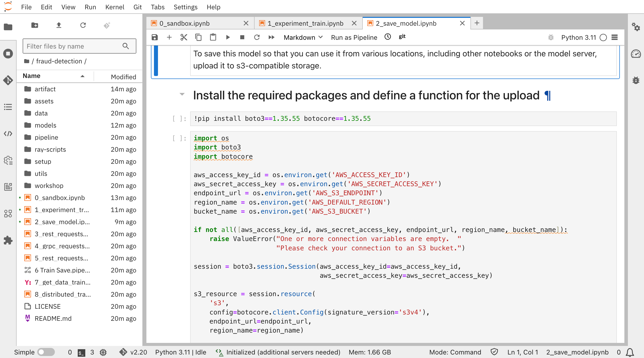
Task: Open the Kernel menu
Action: tap(115, 7)
